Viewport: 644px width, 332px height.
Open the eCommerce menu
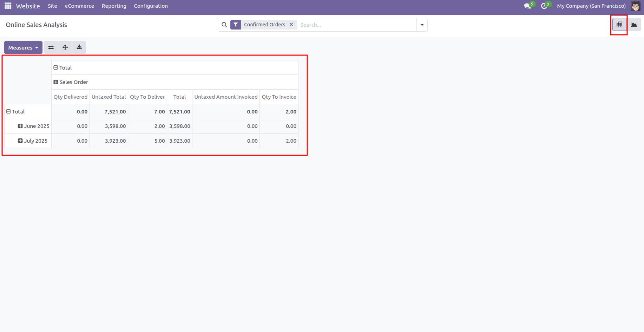pyautogui.click(x=79, y=6)
